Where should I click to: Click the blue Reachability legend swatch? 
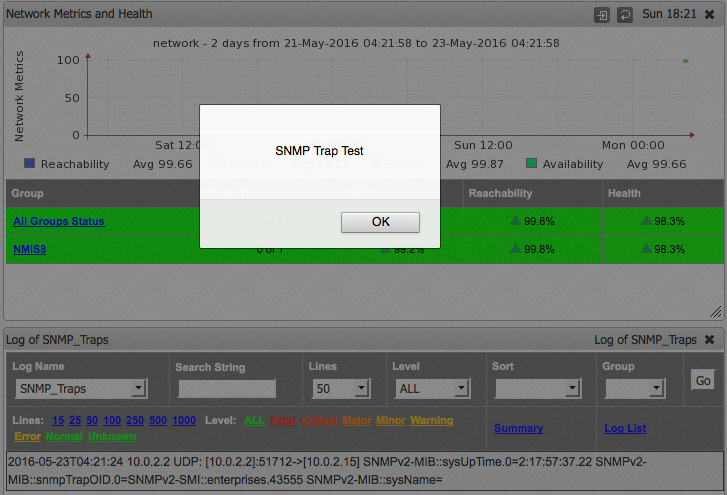pyautogui.click(x=29, y=164)
